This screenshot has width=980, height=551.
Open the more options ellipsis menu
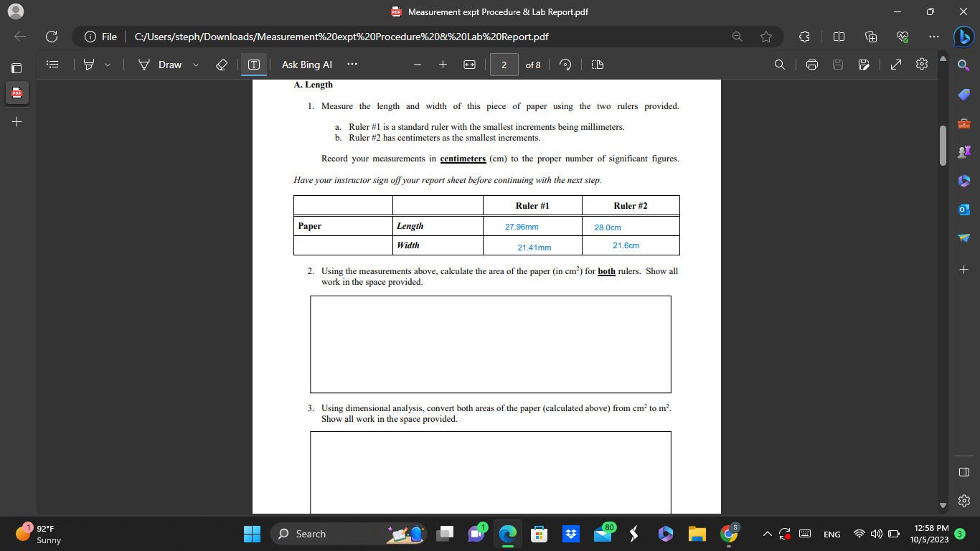point(352,65)
